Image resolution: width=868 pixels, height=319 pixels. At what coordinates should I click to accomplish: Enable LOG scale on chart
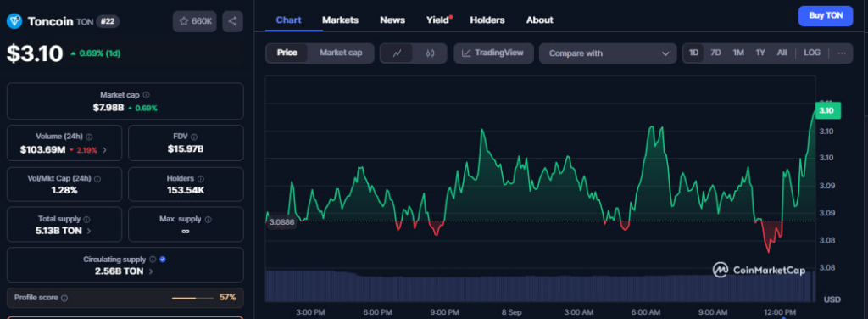point(812,53)
